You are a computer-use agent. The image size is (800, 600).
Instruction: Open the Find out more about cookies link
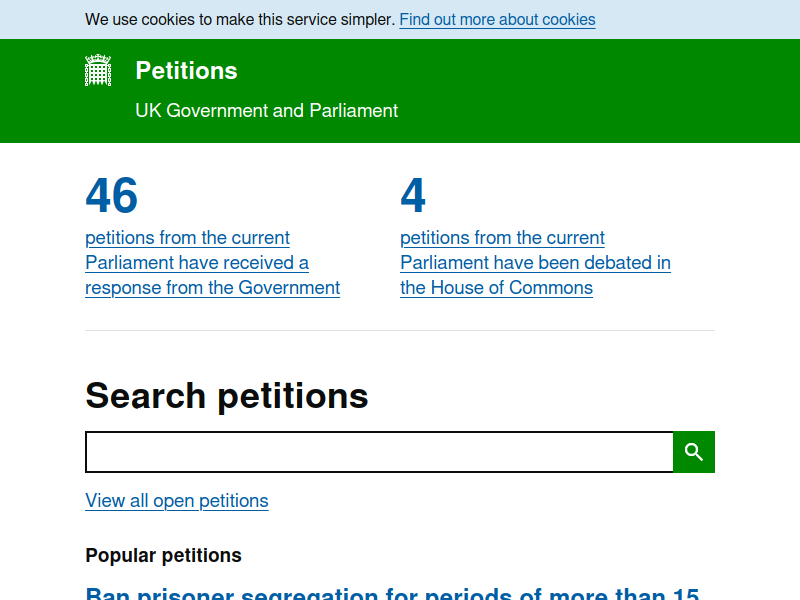click(497, 19)
